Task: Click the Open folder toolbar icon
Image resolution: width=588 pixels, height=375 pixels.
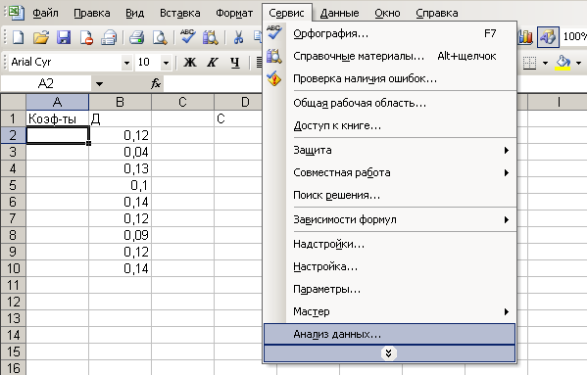Action: click(x=41, y=37)
